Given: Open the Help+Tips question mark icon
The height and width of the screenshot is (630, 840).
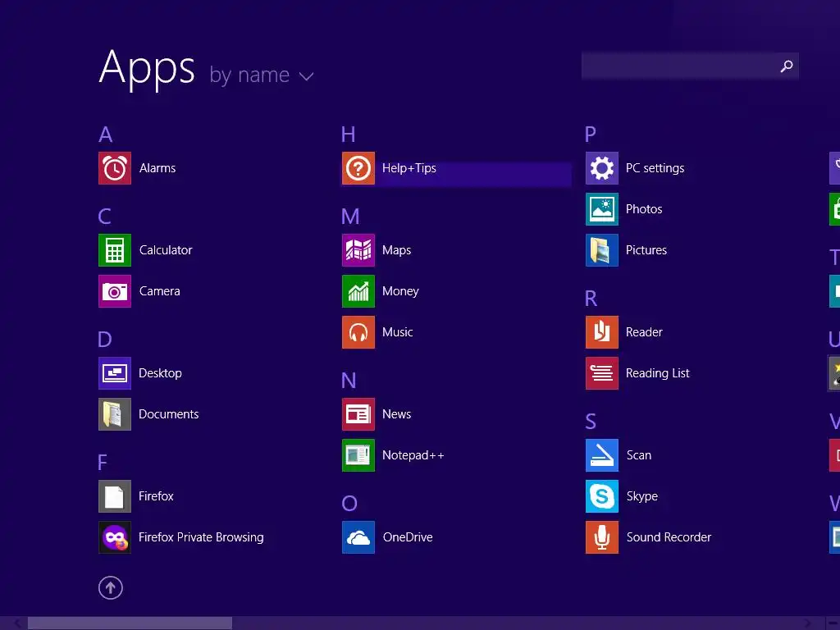Looking at the screenshot, I should [x=358, y=168].
